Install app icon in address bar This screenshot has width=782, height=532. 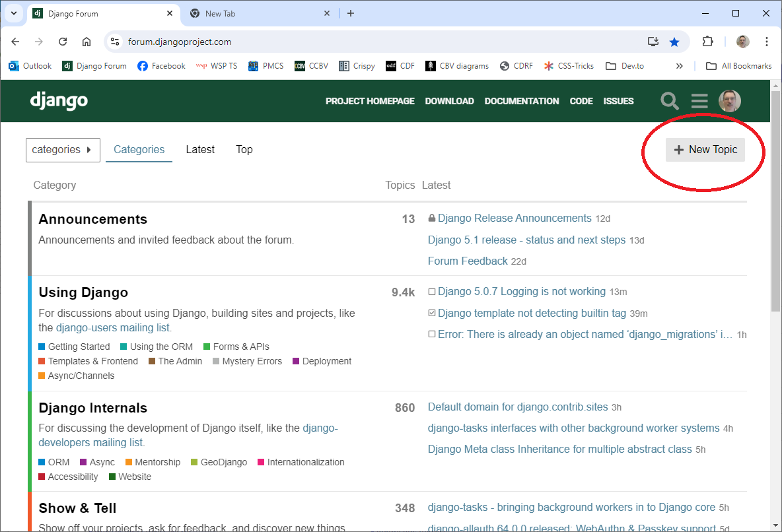[x=653, y=42]
